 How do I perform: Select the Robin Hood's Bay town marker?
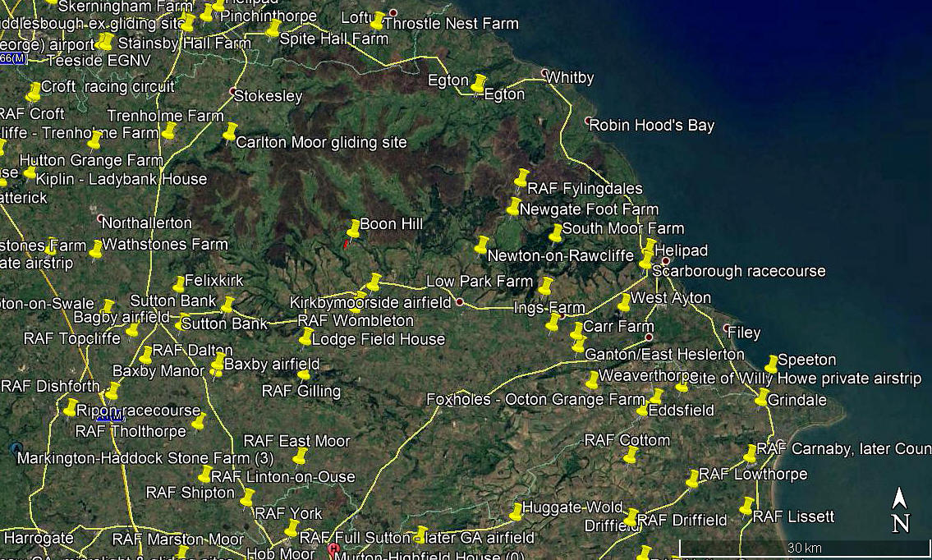click(x=589, y=121)
